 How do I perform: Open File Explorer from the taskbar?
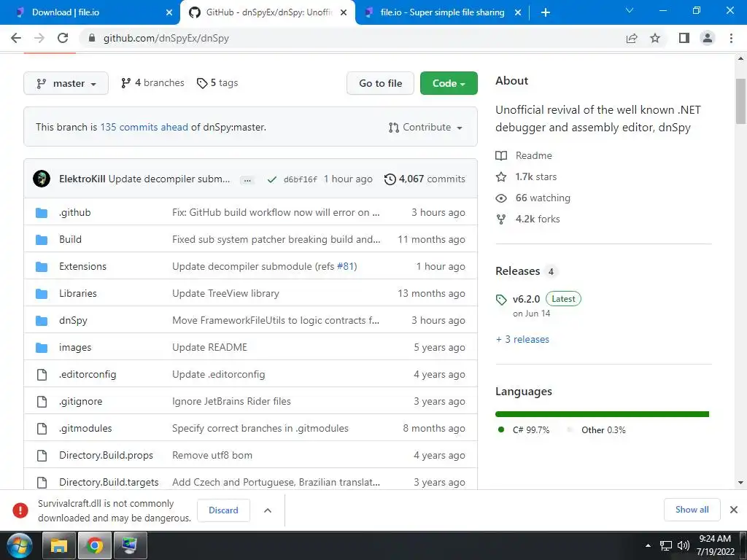59,545
